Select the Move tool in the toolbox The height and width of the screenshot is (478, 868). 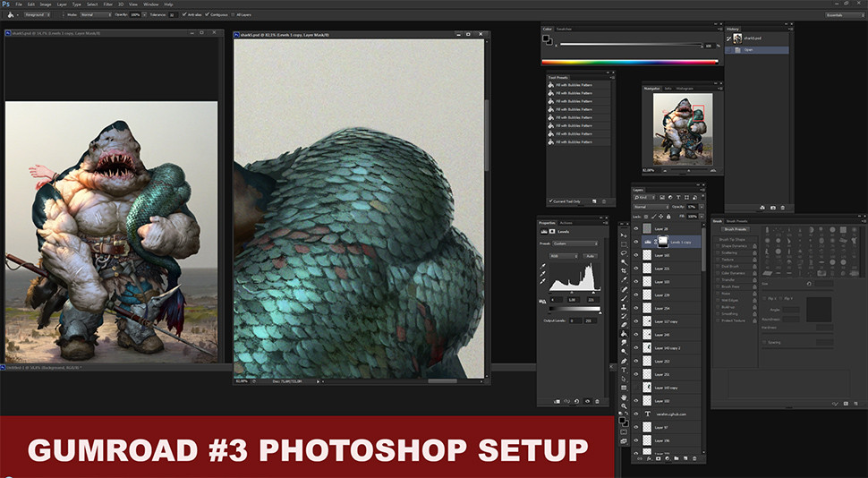pyautogui.click(x=624, y=235)
